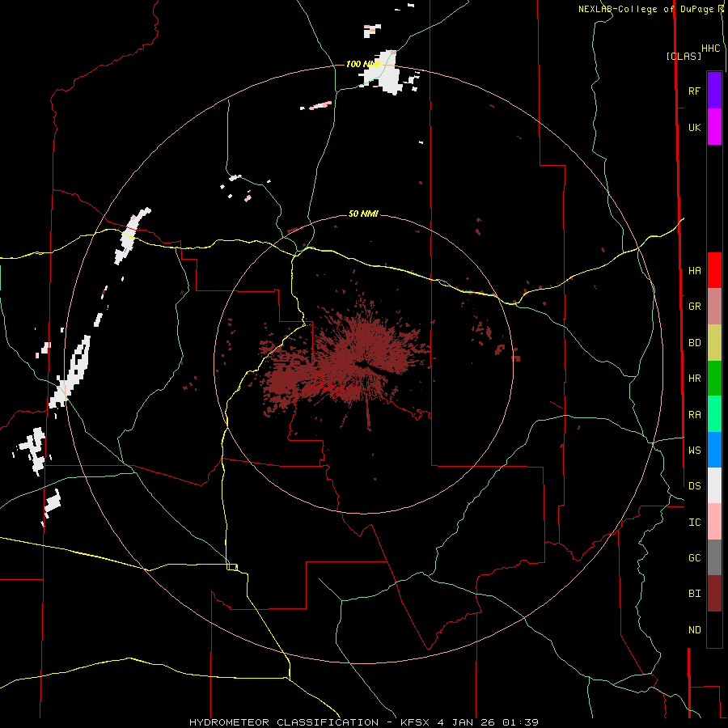Click the HR legend label
This screenshot has width=728, height=728.
pyautogui.click(x=694, y=379)
